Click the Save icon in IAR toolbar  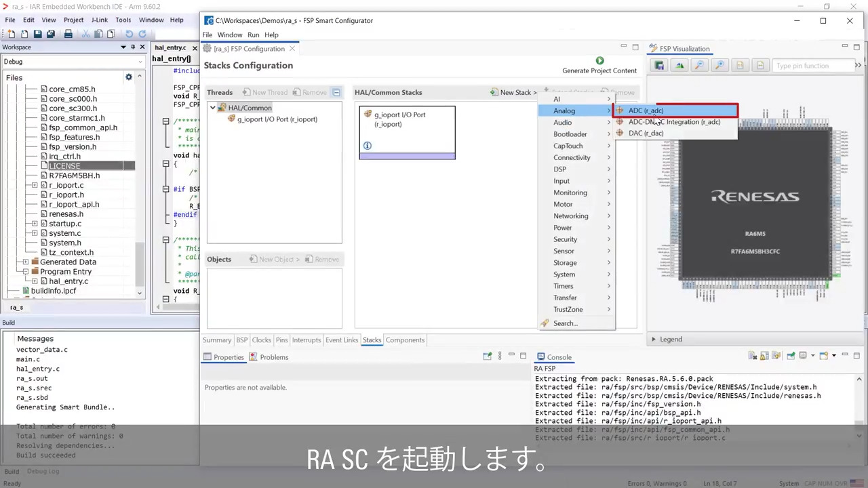37,34
